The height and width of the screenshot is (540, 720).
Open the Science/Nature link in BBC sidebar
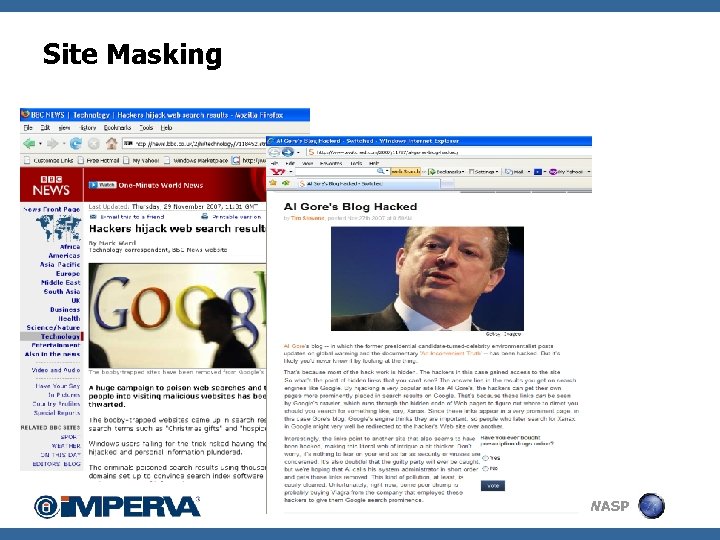[x=53, y=327]
